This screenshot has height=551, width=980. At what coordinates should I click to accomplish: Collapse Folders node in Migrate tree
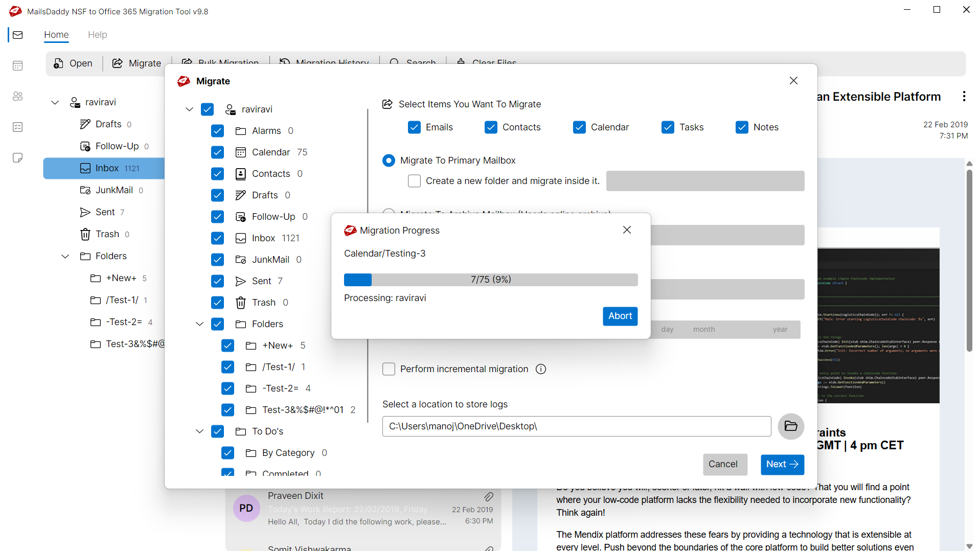tap(199, 324)
